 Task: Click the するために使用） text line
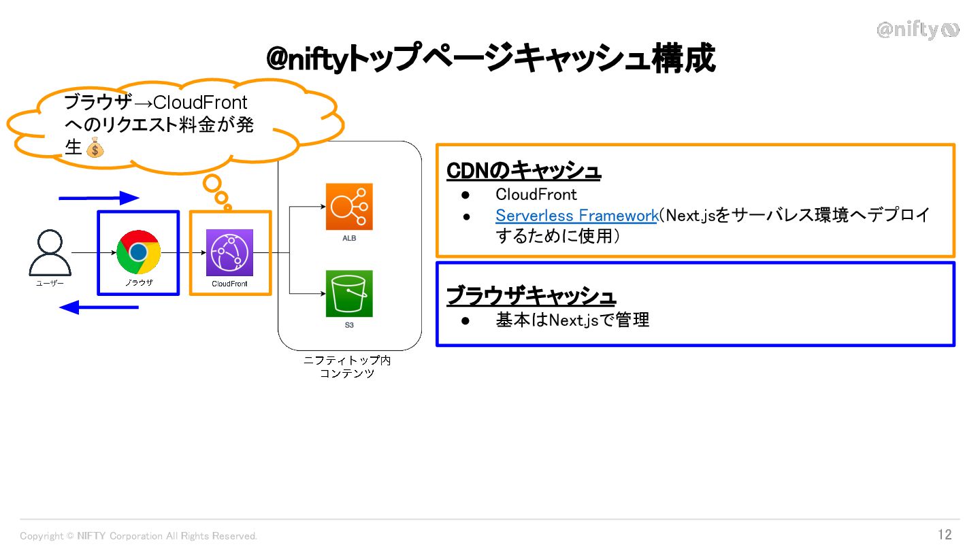click(558, 236)
